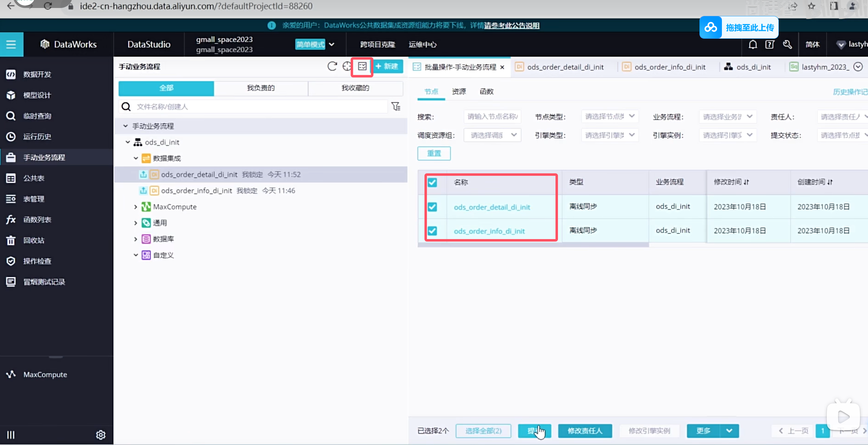Switch to the 资源 tab
The width and height of the screenshot is (868, 445).
pos(459,92)
